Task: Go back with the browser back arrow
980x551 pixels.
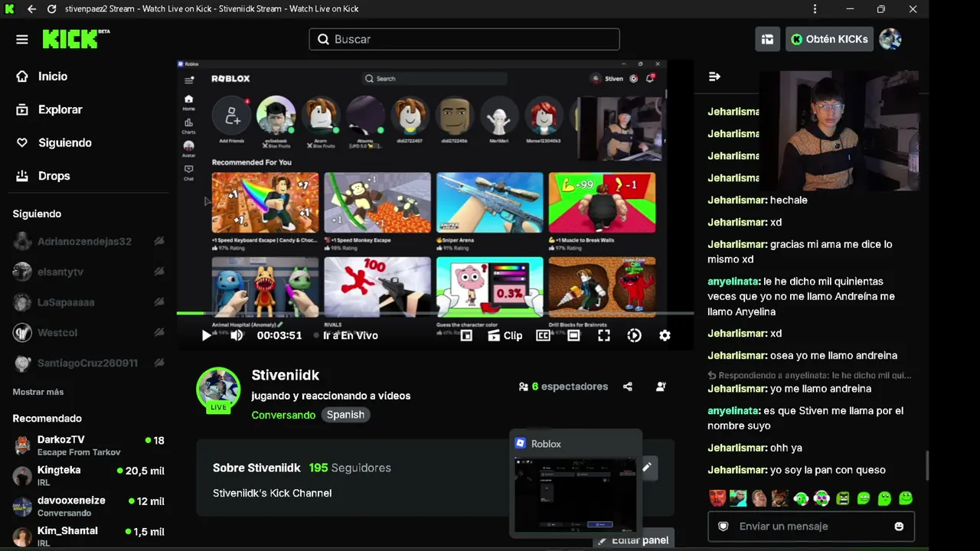Action: (31, 9)
